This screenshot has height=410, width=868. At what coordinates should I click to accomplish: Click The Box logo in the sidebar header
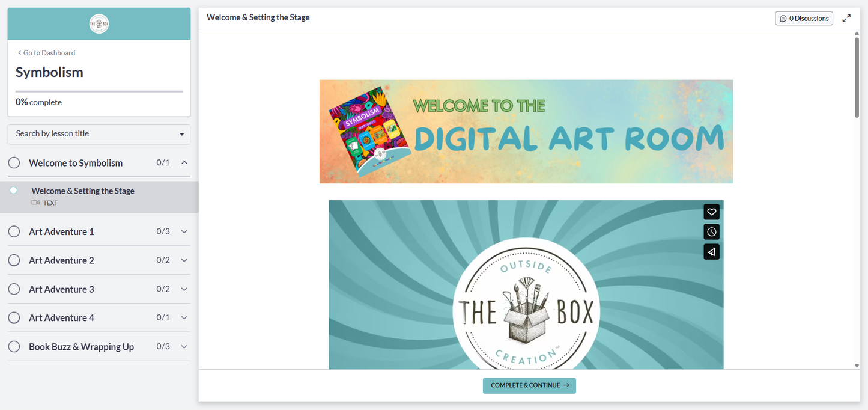pos(99,24)
